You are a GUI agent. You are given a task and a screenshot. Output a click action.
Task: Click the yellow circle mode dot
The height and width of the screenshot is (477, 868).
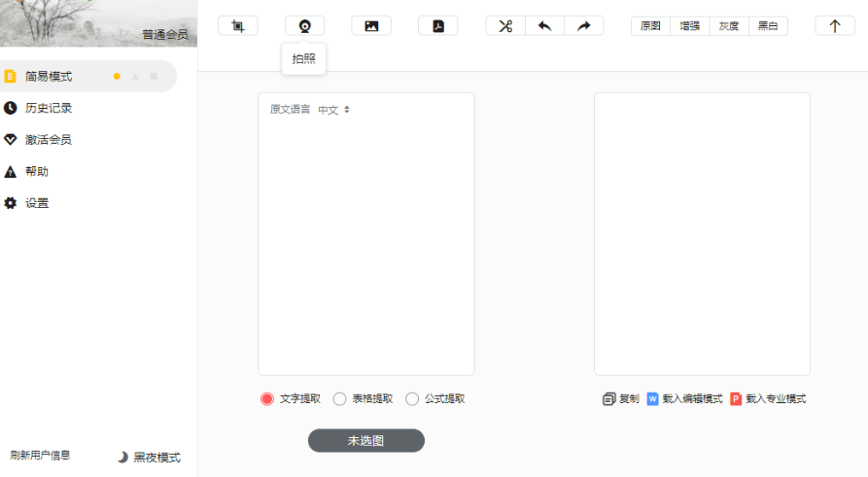coord(117,77)
